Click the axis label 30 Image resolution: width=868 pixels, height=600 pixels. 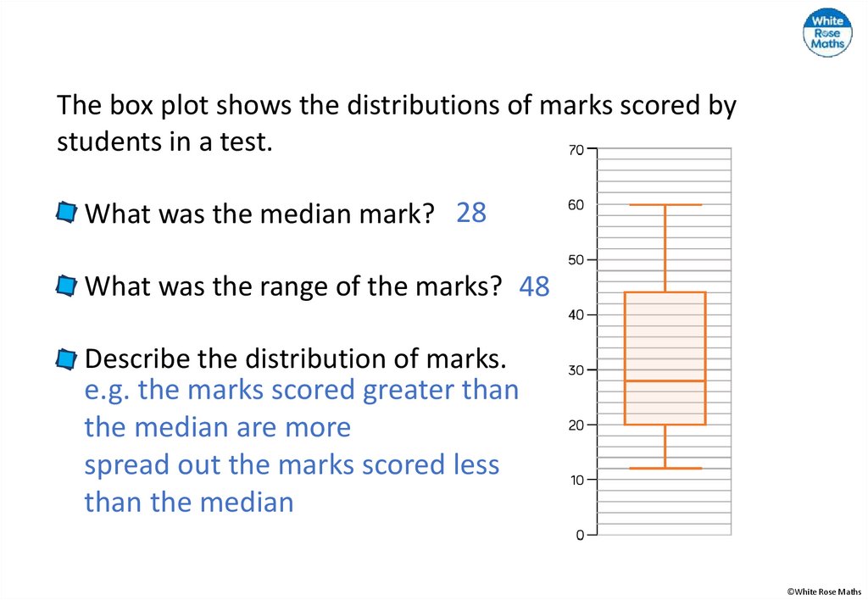pyautogui.click(x=576, y=369)
